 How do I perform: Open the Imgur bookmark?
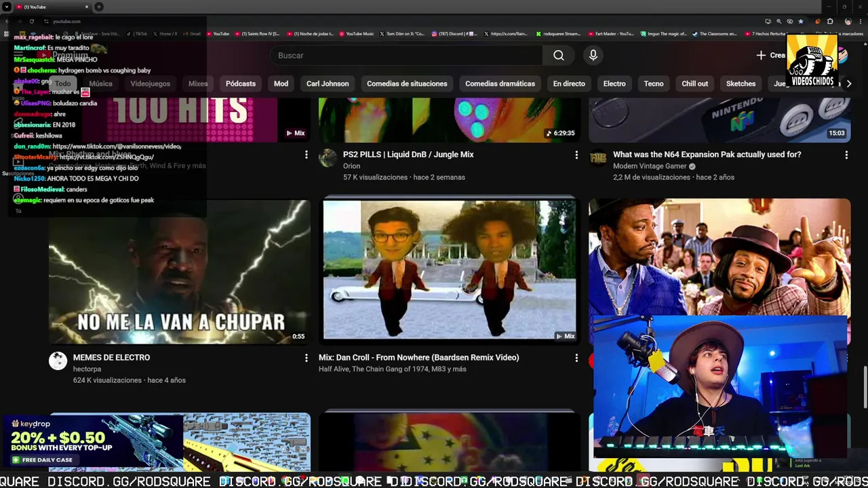pyautogui.click(x=663, y=33)
